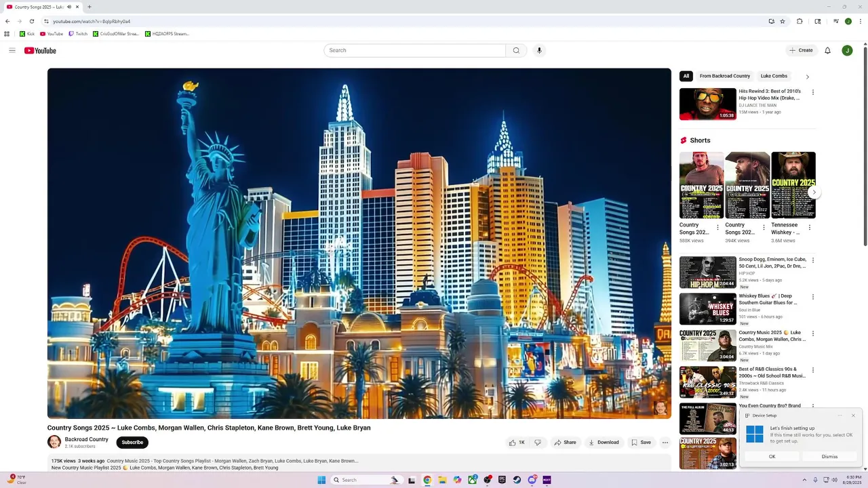The width and height of the screenshot is (868, 488).
Task: Select the Luke Combs filter chip
Action: (774, 76)
